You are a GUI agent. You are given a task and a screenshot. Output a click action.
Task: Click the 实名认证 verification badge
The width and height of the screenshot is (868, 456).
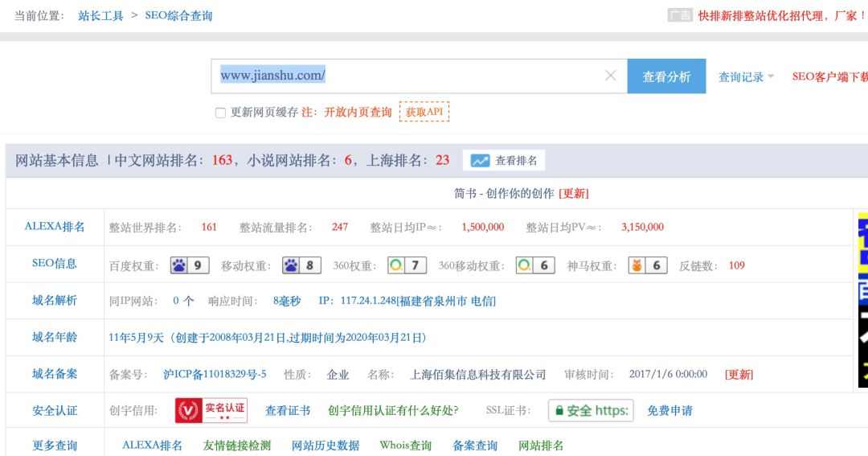[x=211, y=410]
